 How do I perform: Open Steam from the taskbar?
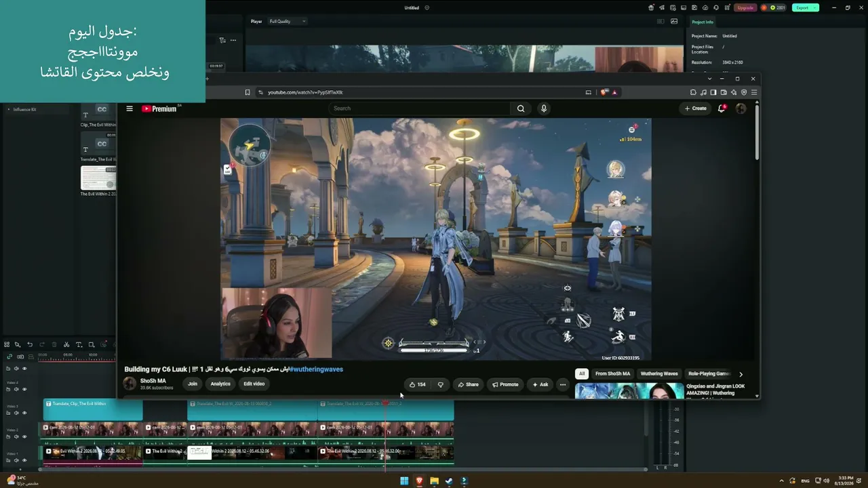[x=449, y=481]
